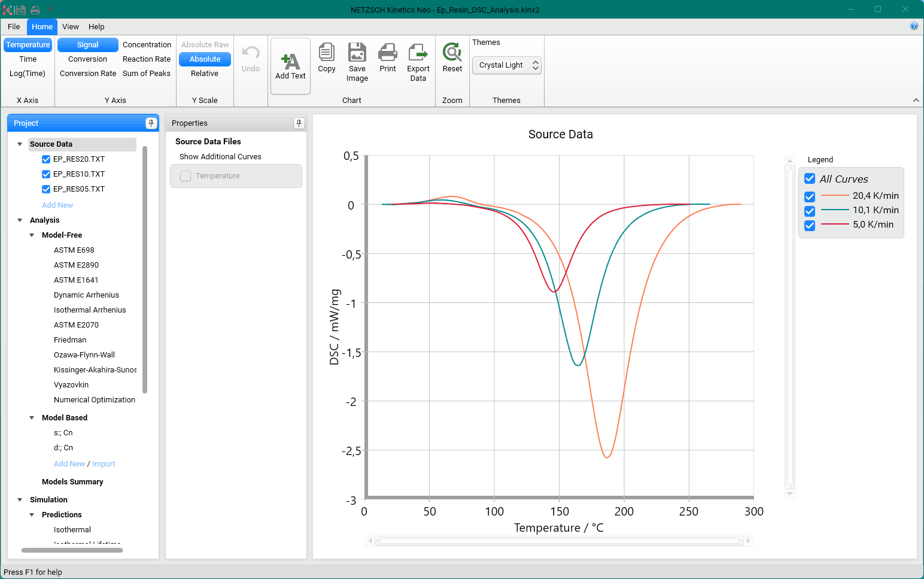Viewport: 924px width, 579px height.
Task: Click the Export Data icon
Action: pyautogui.click(x=418, y=53)
